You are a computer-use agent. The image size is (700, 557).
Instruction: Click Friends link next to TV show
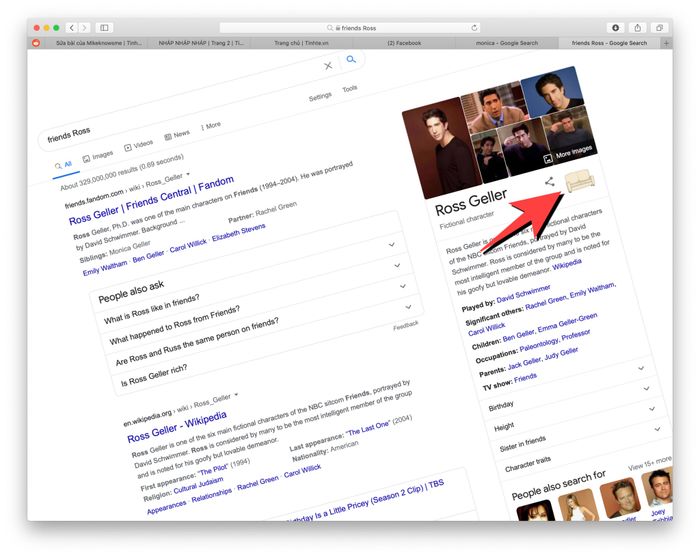pos(525,378)
